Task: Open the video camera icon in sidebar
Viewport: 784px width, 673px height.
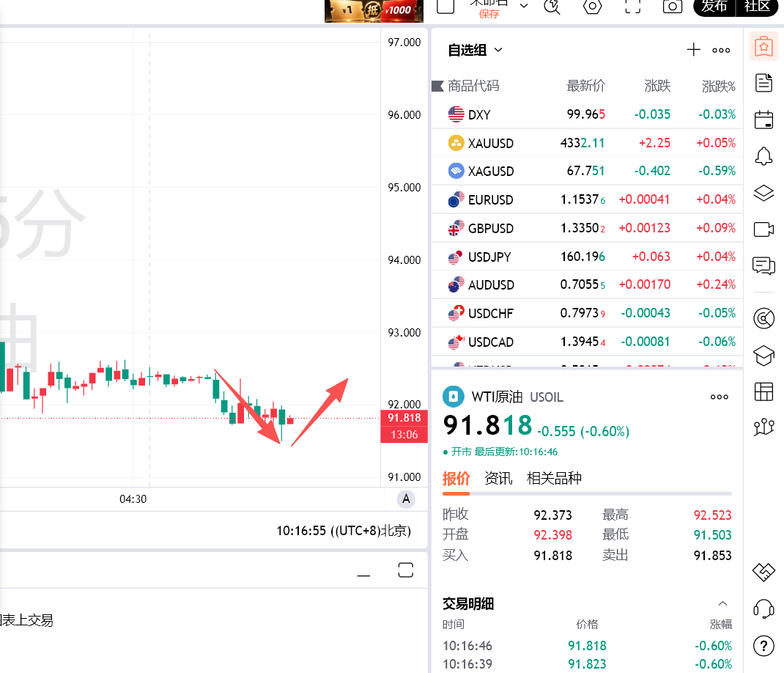Action: pos(763,229)
